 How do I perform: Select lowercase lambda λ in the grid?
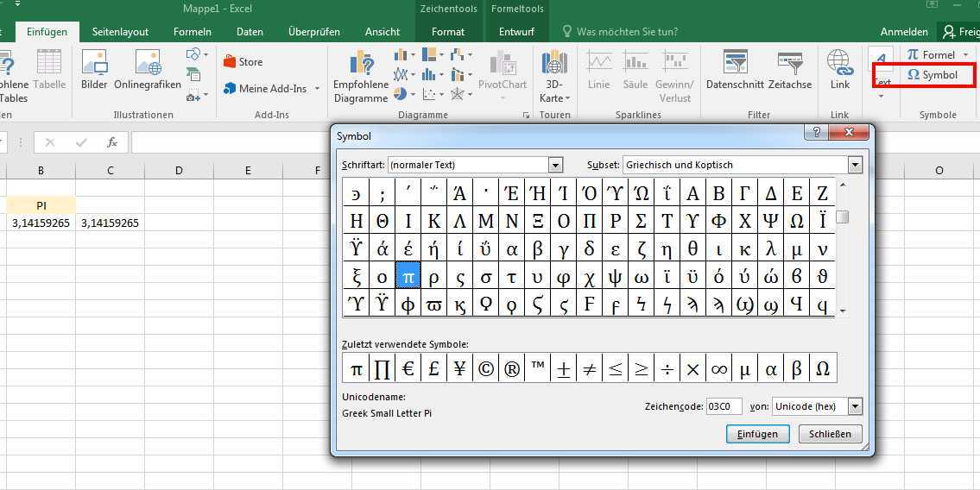771,248
